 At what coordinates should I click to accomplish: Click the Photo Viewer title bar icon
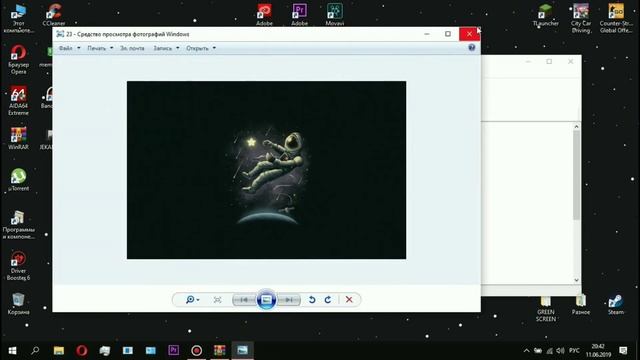point(60,34)
